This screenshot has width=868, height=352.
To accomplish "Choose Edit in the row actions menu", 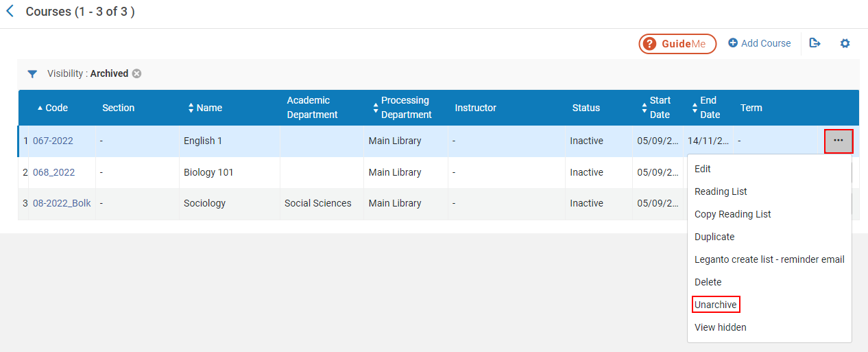I will 703,169.
